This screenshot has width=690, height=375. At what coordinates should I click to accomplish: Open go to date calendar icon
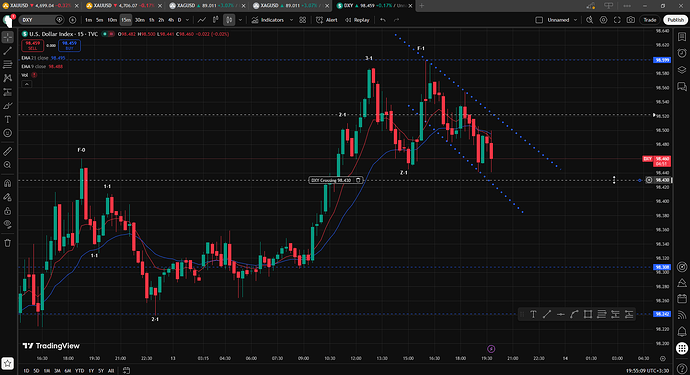point(126,371)
